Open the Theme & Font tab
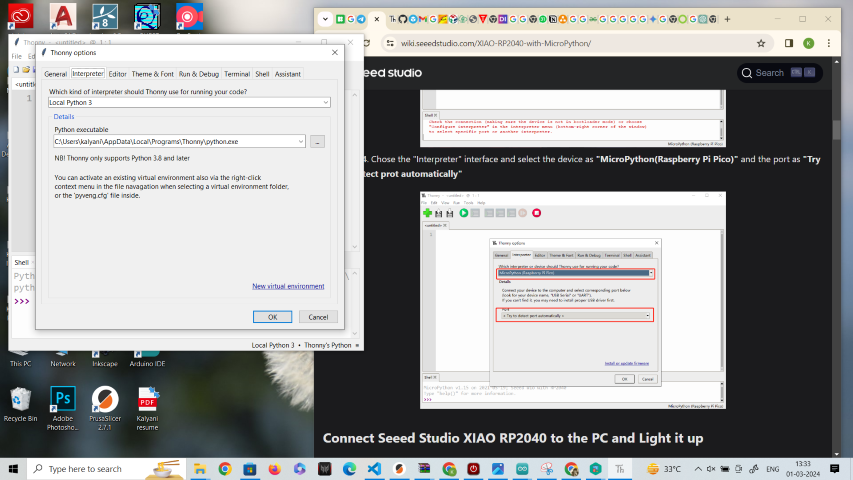The image size is (853, 480). click(152, 74)
